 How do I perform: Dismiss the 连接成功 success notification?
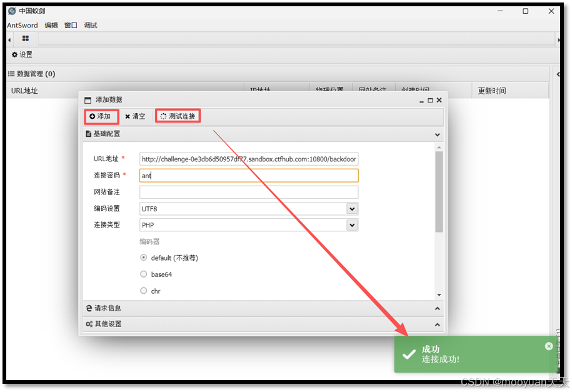click(x=549, y=346)
